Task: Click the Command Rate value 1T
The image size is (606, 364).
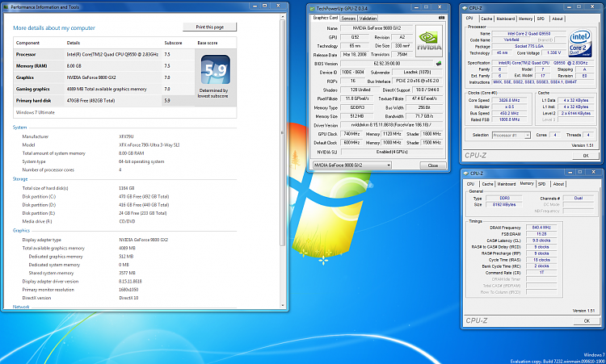Action: (541, 273)
